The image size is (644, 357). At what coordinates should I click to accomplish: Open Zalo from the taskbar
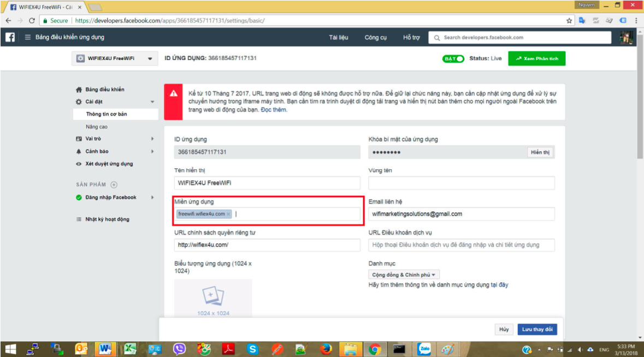pos(424,349)
